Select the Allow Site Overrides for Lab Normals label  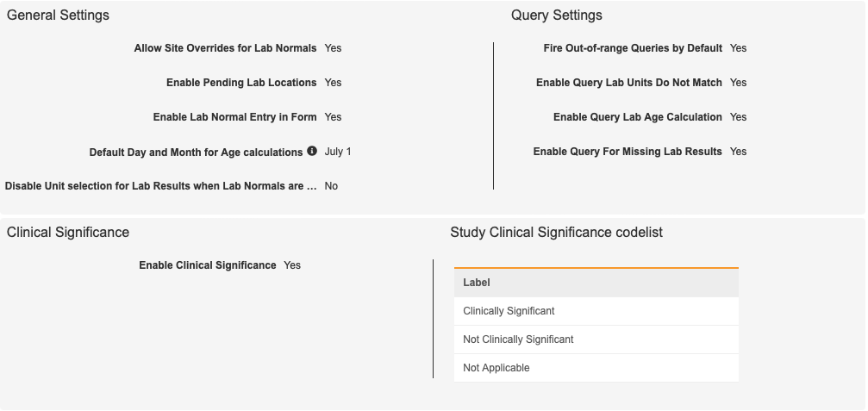pos(225,48)
